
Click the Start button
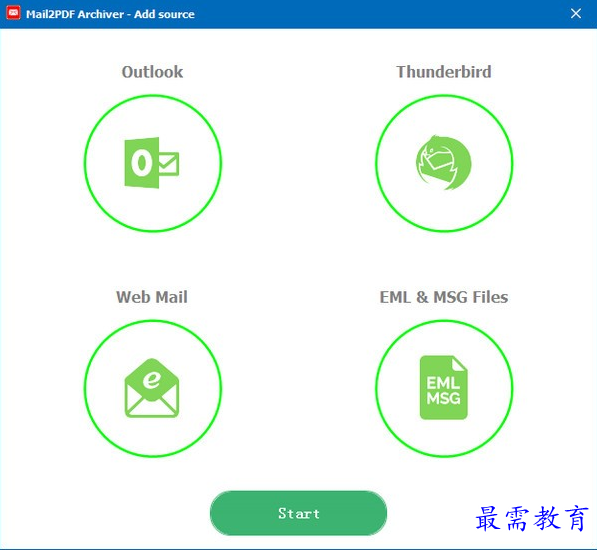tap(298, 513)
